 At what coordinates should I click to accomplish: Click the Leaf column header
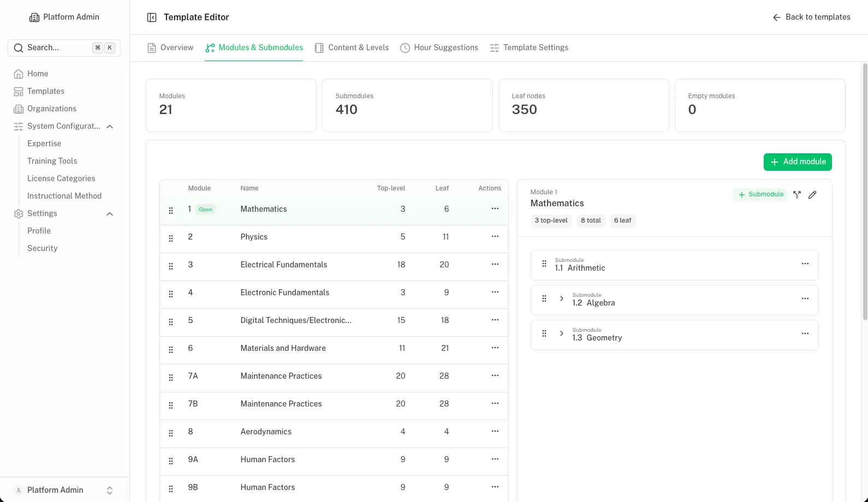[x=442, y=188]
